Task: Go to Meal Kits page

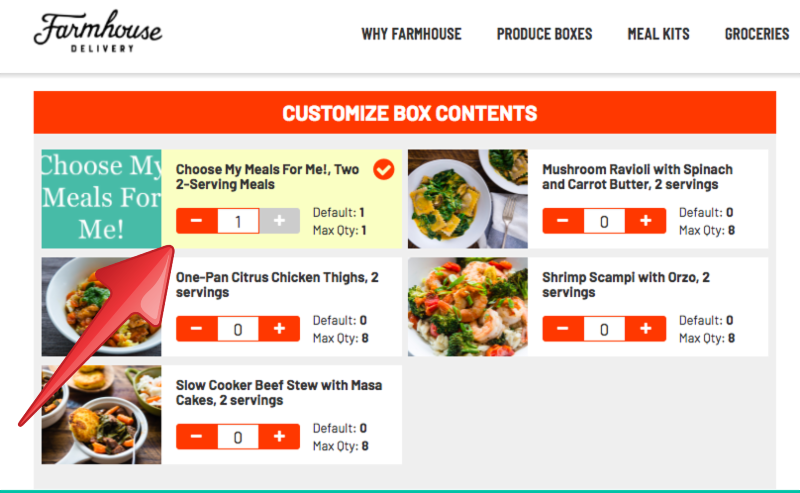Action: tap(658, 34)
